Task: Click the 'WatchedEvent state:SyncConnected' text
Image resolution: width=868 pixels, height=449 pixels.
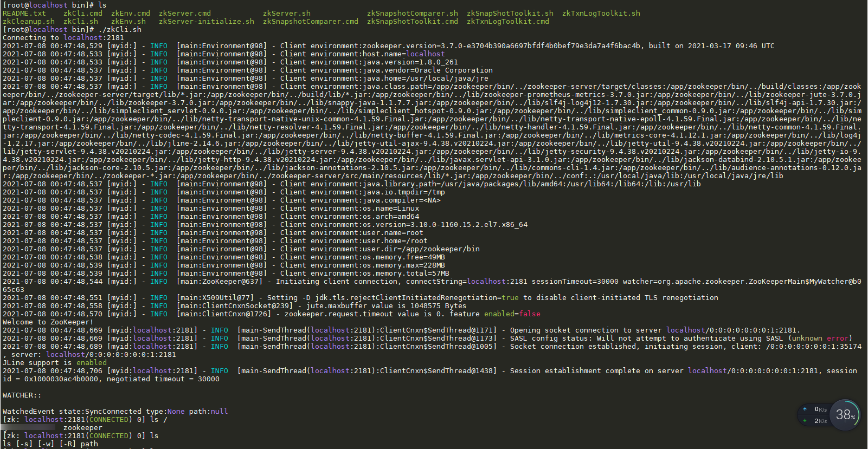Action: [x=72, y=411]
